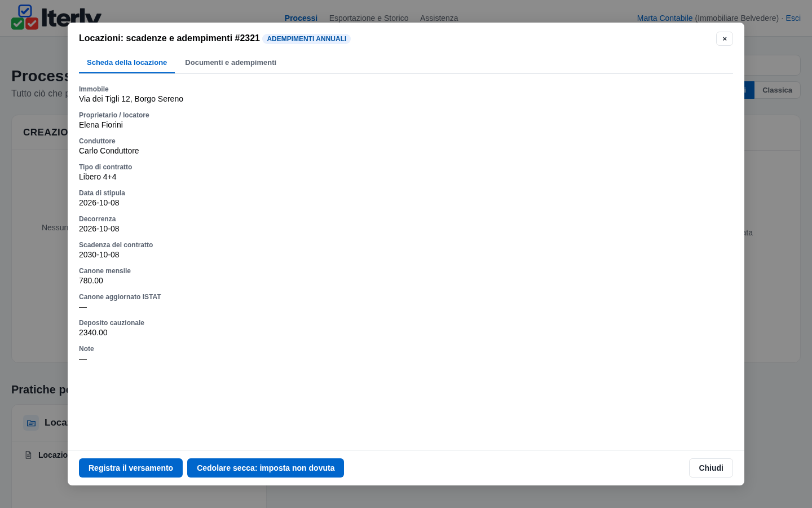Click the Iterly logo icon
The height and width of the screenshot is (508, 812).
[x=25, y=17]
